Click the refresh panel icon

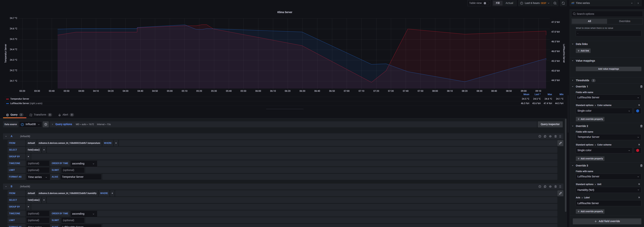point(563,3)
